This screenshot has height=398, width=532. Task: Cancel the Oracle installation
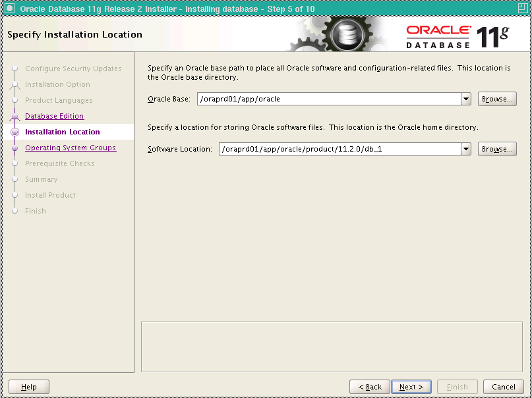504,387
